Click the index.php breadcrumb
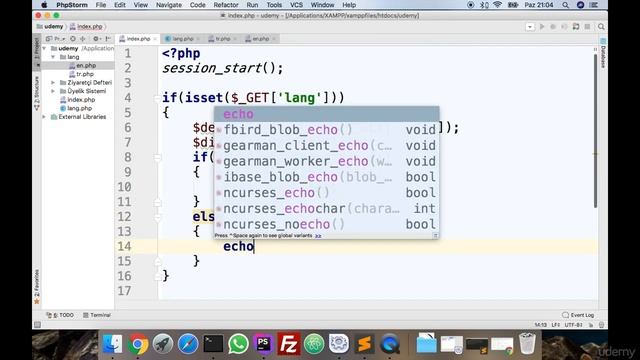Screen dimensions: 640x360 click(x=86, y=27)
